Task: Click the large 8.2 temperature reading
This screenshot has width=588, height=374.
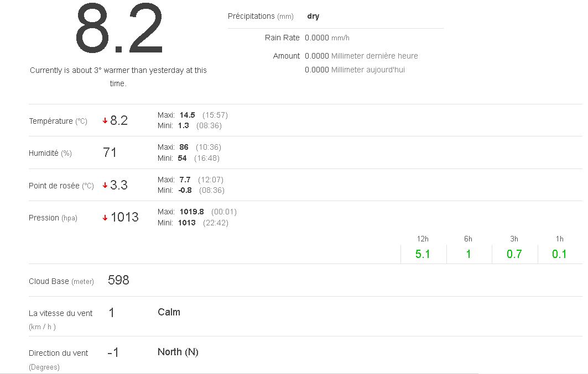Action: pos(119,30)
